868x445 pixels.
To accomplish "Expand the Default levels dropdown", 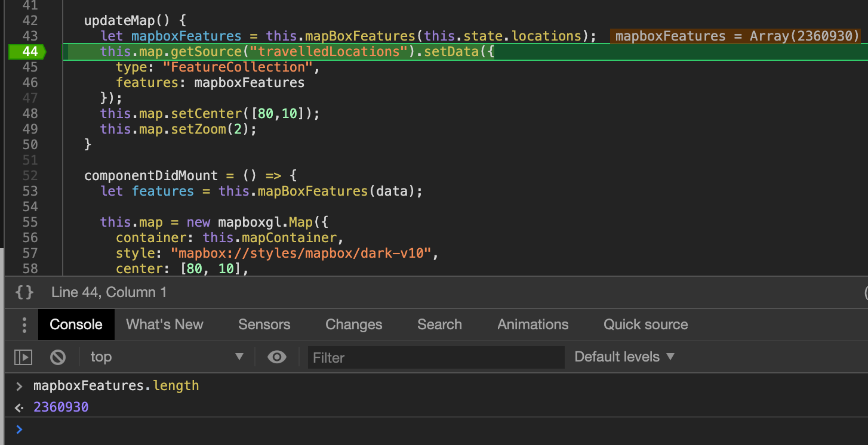I will tap(624, 357).
